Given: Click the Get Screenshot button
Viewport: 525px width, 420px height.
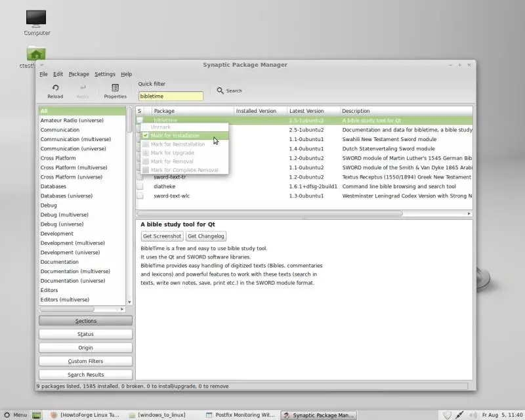Looking at the screenshot, I should [x=162, y=236].
